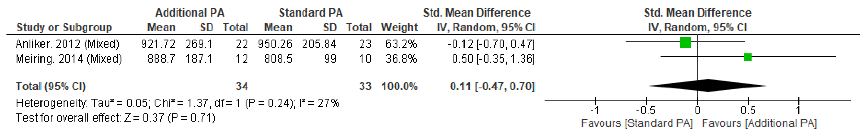Click the 0.5 tick label on the axis
The image size is (868, 135).
pyautogui.click(x=748, y=110)
